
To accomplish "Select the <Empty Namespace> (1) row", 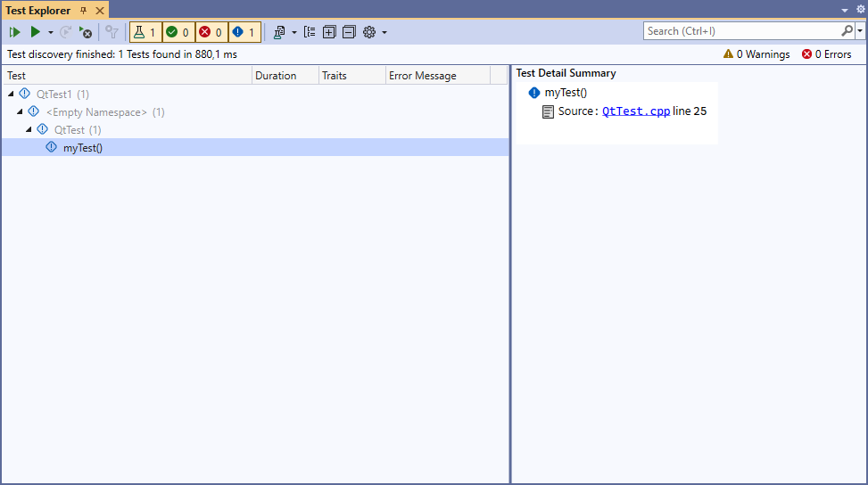I will point(255,111).
